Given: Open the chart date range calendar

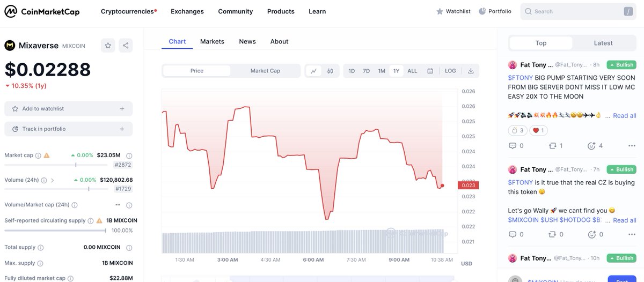Looking at the screenshot, I should [430, 71].
